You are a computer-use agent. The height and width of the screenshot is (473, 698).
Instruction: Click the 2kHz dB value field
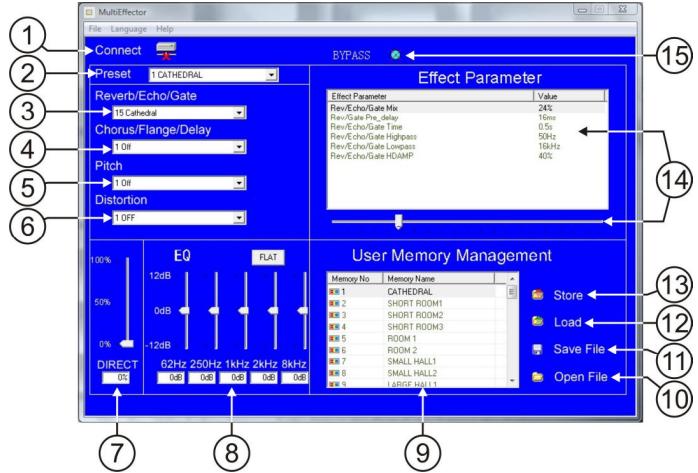264,378
